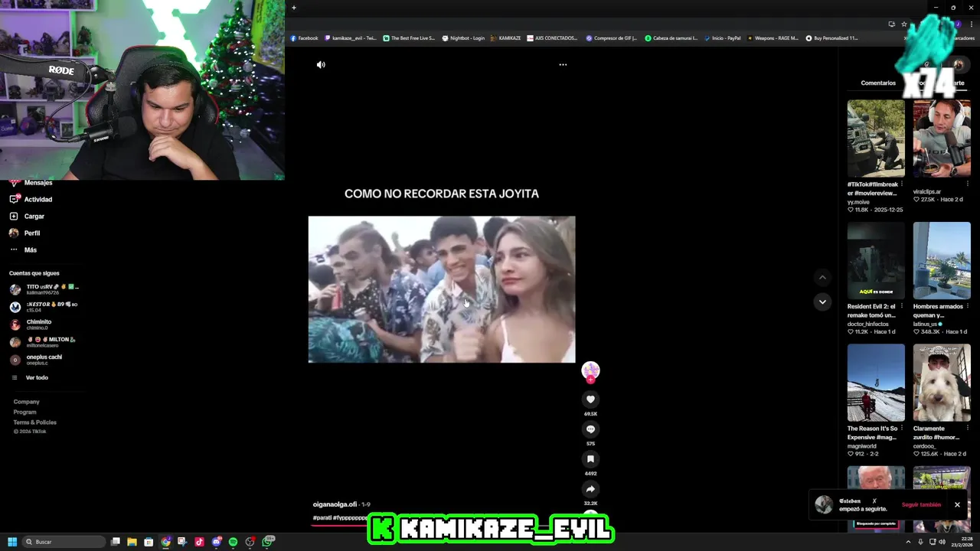980x551 pixels.
Task: Switch to Comentarios tab
Action: (878, 83)
